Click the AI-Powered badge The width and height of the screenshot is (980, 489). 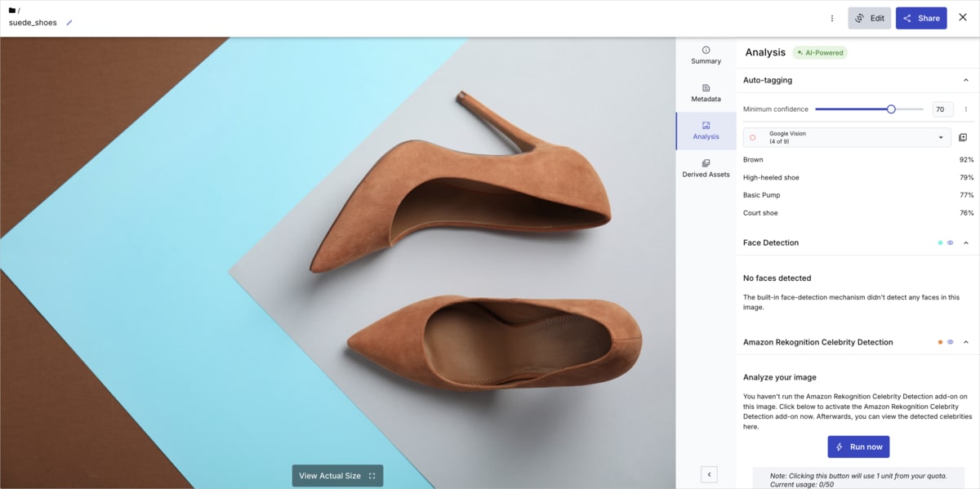coord(820,52)
